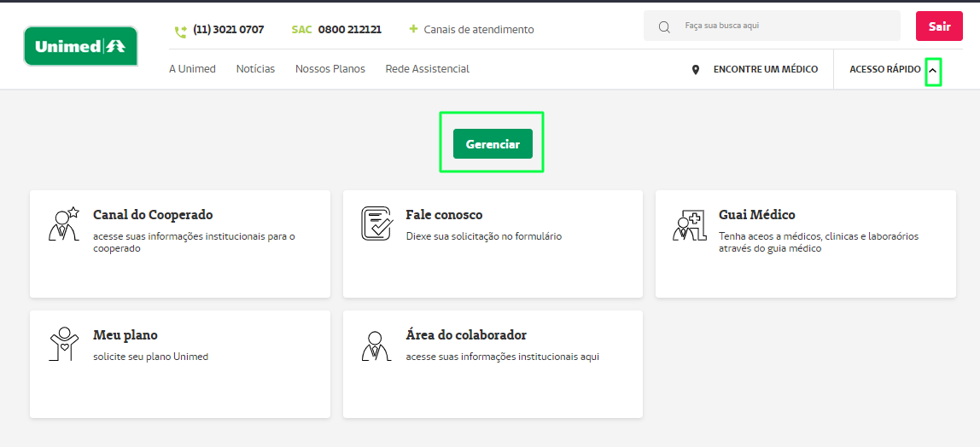Viewport: 980px width, 447px height.
Task: Click the Acesso Rápido label
Action: (x=885, y=69)
